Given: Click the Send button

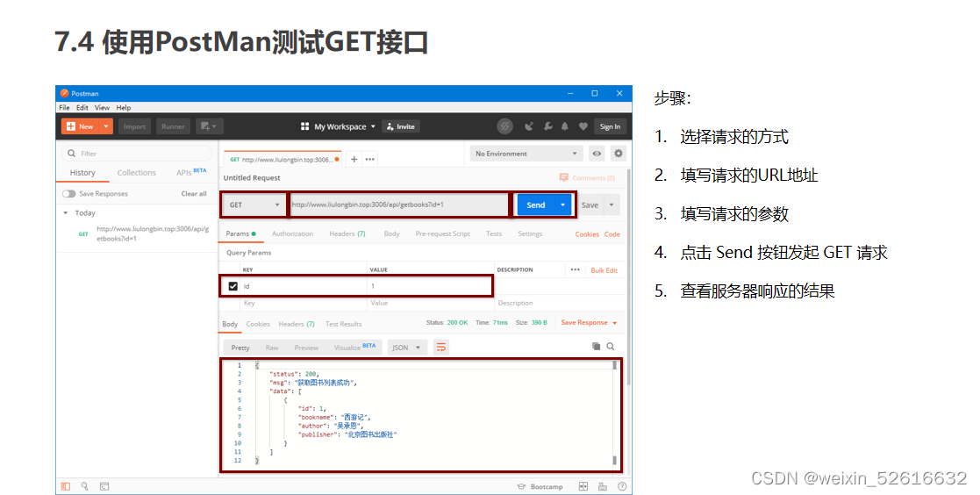Looking at the screenshot, I should coord(536,205).
